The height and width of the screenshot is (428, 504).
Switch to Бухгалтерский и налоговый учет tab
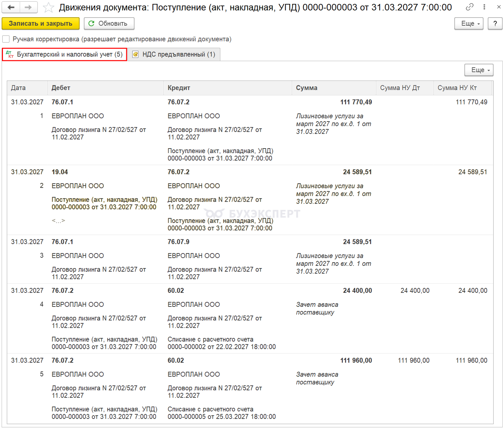click(65, 54)
